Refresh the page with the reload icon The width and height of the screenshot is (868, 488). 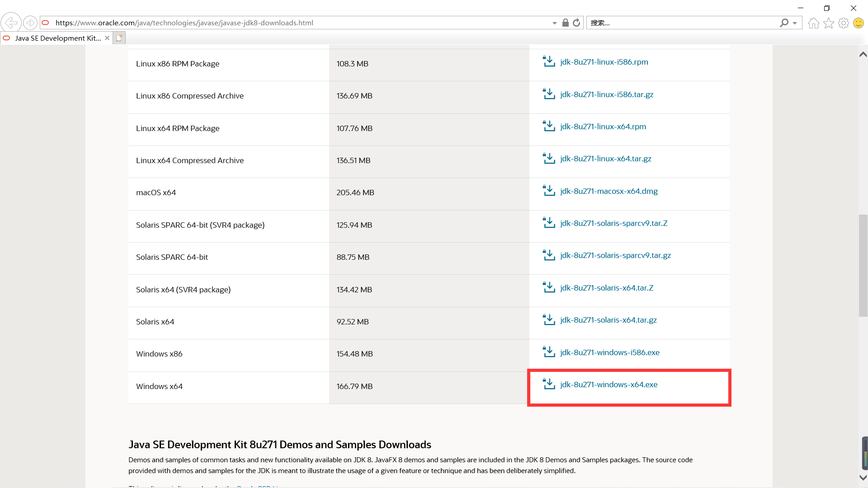(x=576, y=23)
